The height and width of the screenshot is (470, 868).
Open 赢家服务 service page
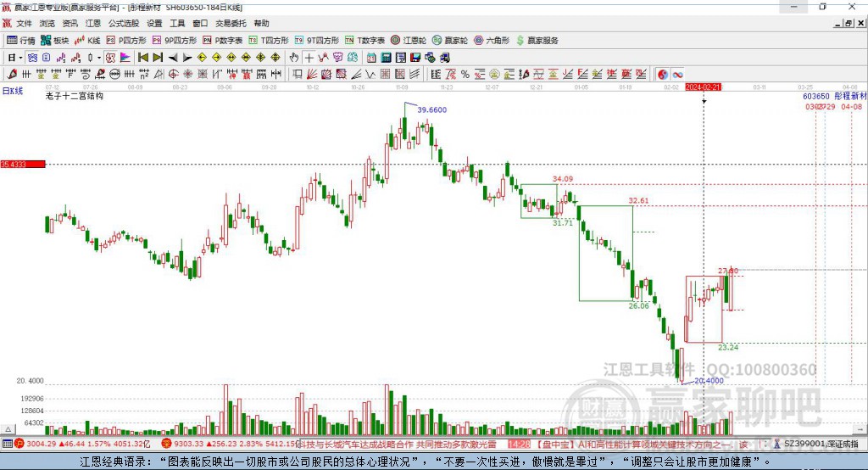537,41
